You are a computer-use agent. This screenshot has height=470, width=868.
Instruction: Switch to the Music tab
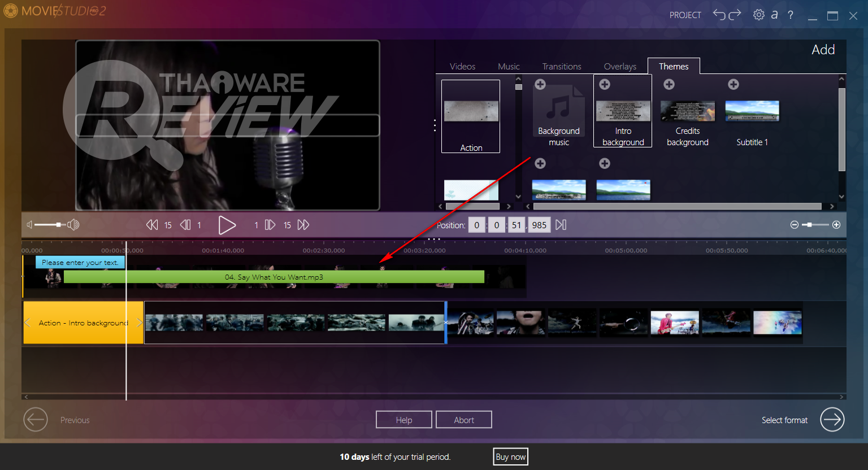pos(509,66)
